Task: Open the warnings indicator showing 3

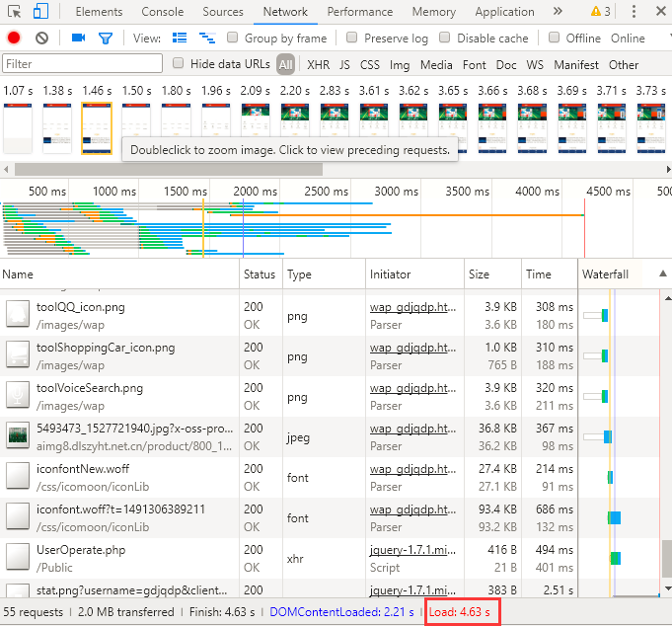Action: pos(600,12)
